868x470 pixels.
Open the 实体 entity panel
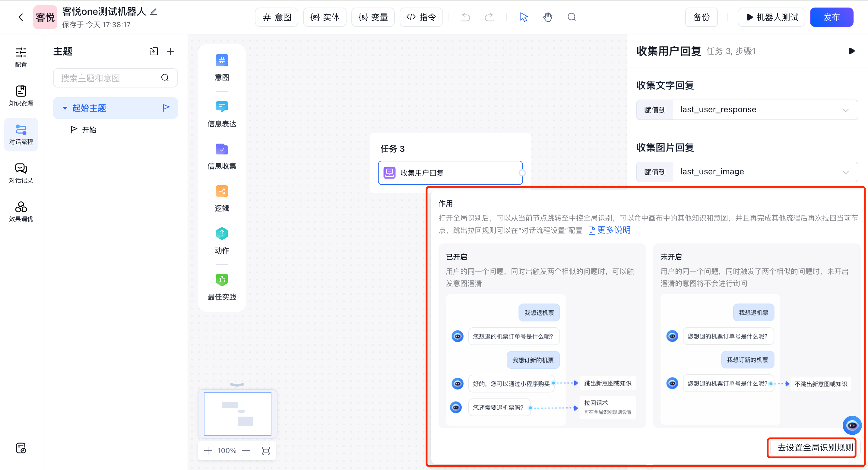tap(324, 17)
